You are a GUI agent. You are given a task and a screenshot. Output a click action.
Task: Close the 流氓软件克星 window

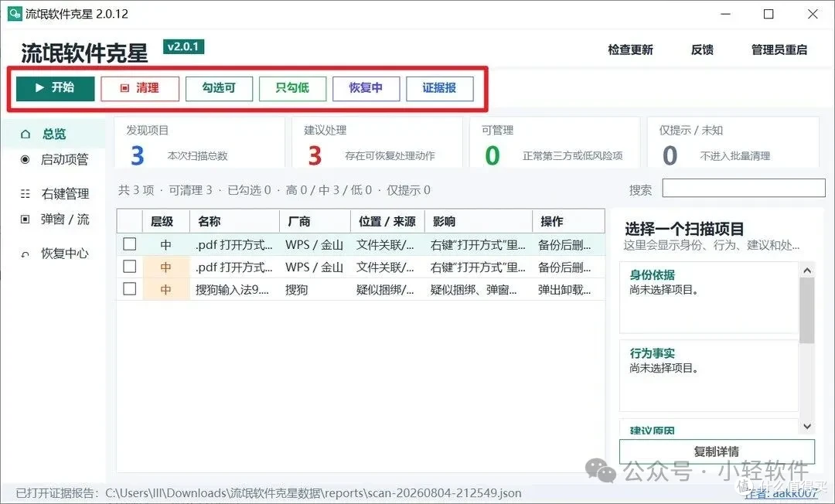[812, 14]
